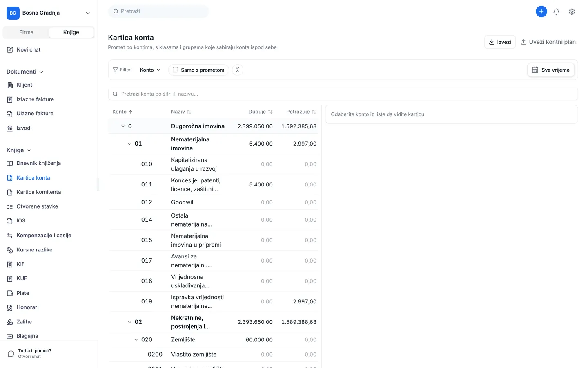Click the Izlazne fakture icon
The image size is (588, 368).
tap(10, 99)
